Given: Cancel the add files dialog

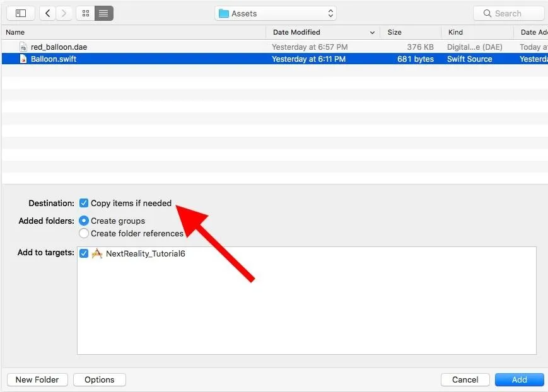Looking at the screenshot, I should 465,379.
